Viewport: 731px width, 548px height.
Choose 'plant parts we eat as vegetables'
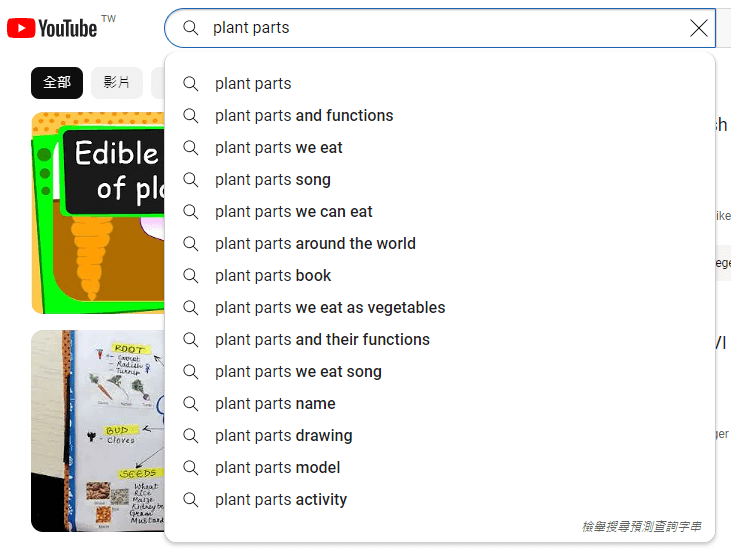[330, 308]
